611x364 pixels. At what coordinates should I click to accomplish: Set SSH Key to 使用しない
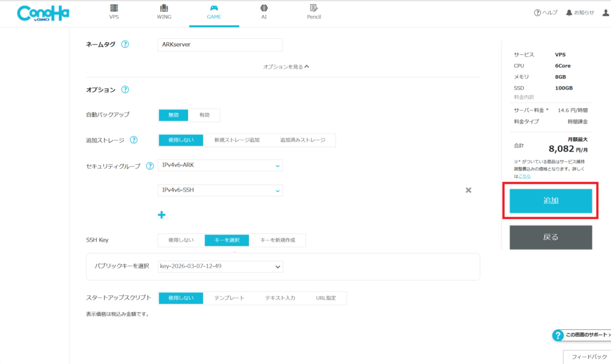(x=181, y=240)
